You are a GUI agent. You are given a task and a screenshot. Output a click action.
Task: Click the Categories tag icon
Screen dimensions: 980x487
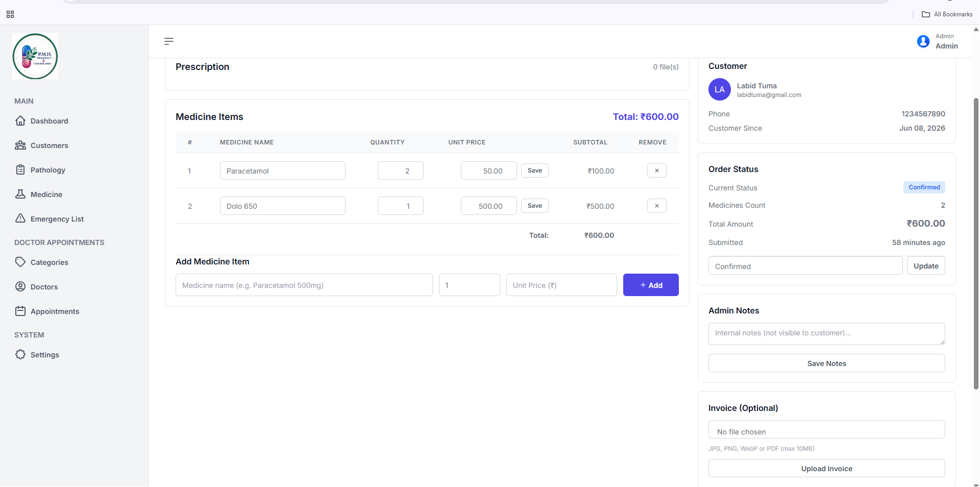(20, 262)
